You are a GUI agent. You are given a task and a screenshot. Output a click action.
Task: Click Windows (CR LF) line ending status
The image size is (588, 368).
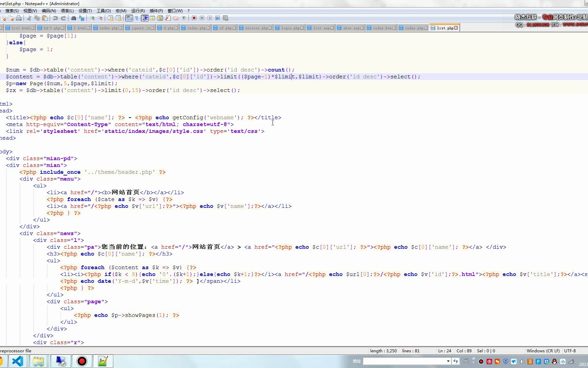pos(543,351)
